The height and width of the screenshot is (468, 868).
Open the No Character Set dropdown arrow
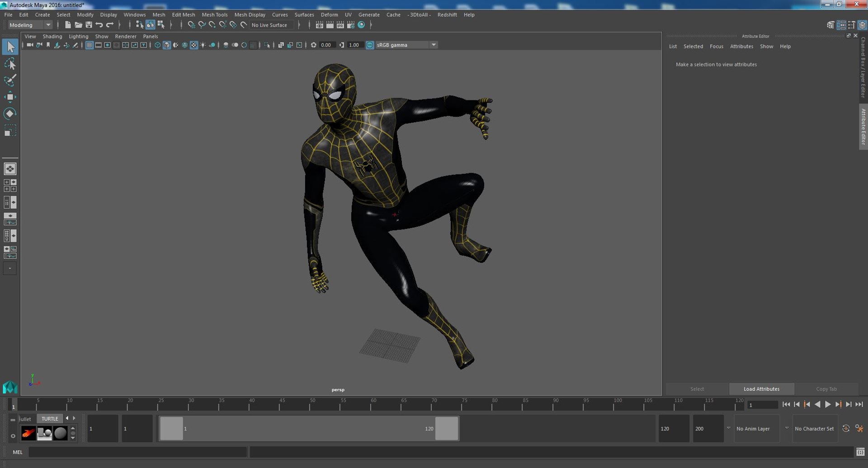click(x=787, y=428)
